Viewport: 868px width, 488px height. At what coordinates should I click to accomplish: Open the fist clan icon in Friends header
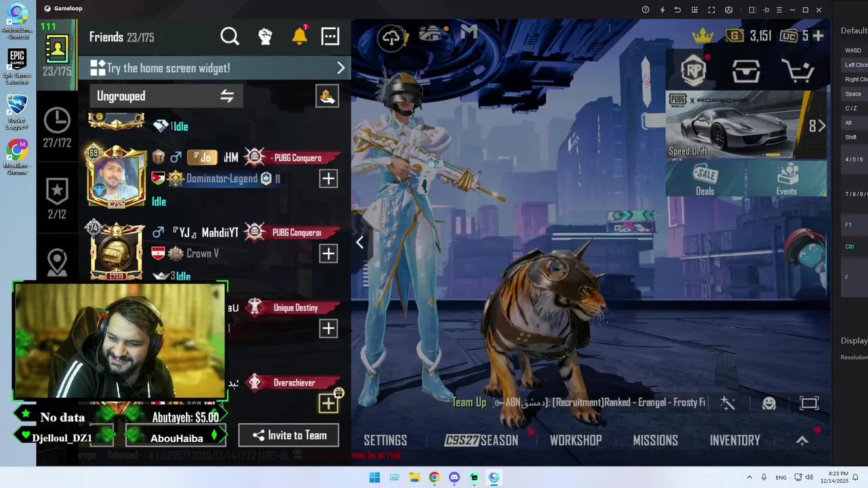(x=265, y=37)
